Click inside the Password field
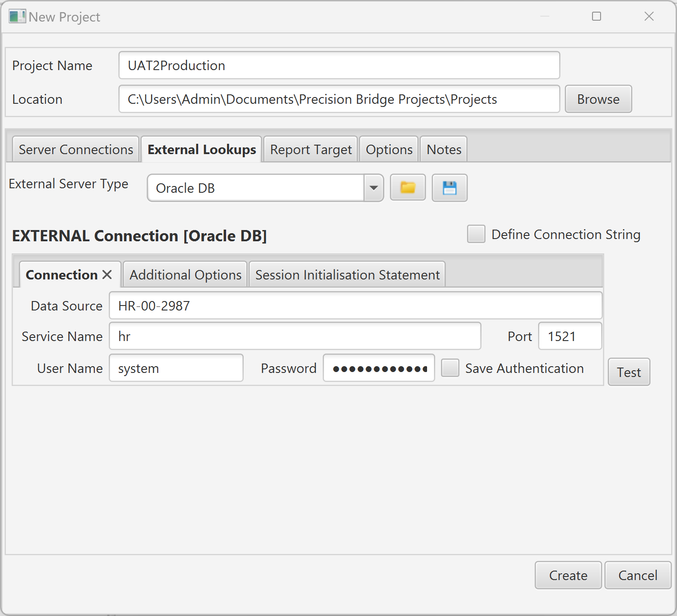 click(x=379, y=368)
